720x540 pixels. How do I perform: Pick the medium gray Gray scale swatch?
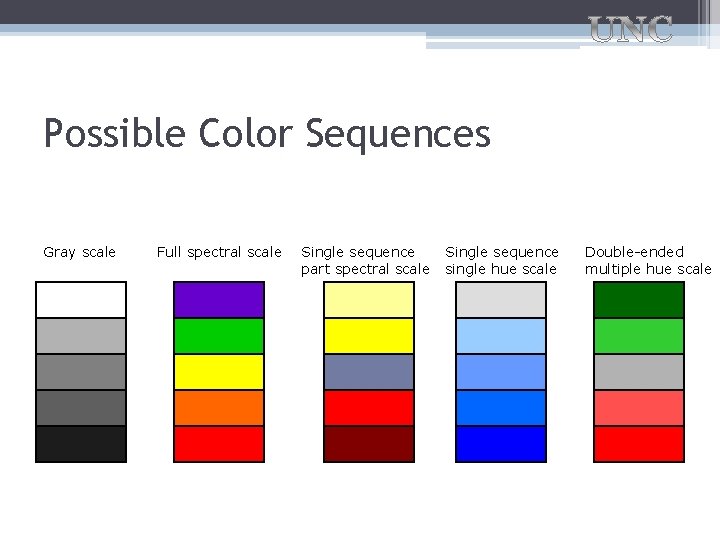(x=81, y=372)
